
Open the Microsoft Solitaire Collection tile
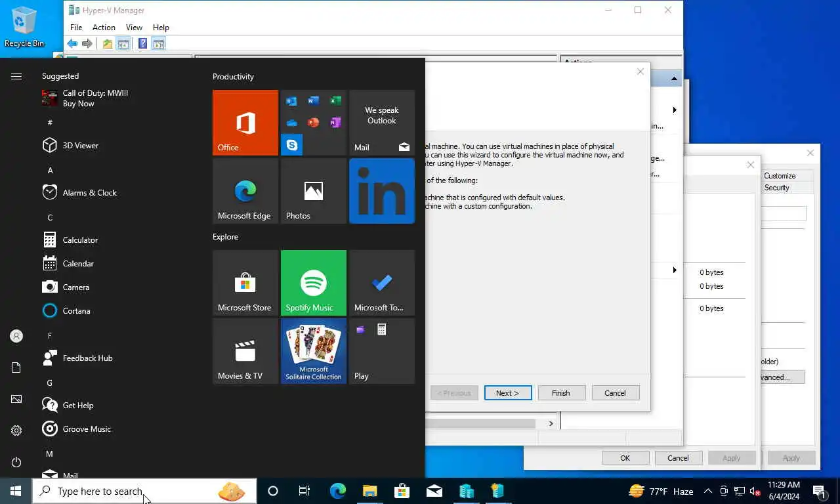(x=314, y=351)
